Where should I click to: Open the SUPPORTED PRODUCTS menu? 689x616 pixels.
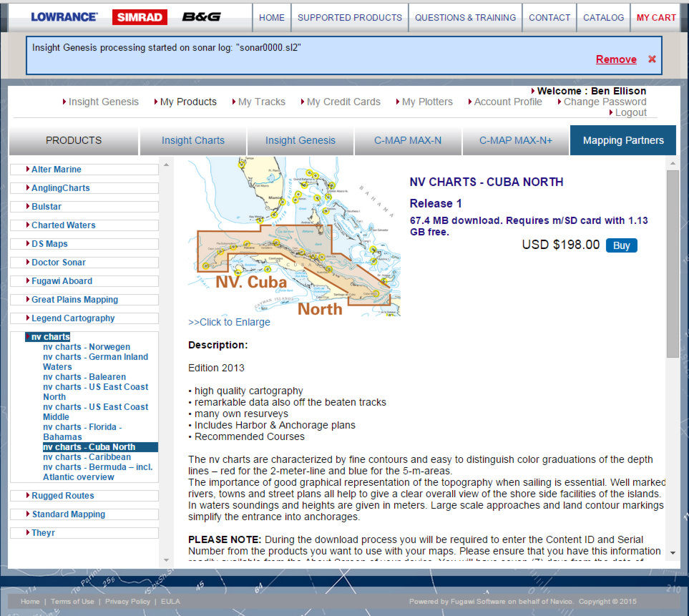point(350,18)
